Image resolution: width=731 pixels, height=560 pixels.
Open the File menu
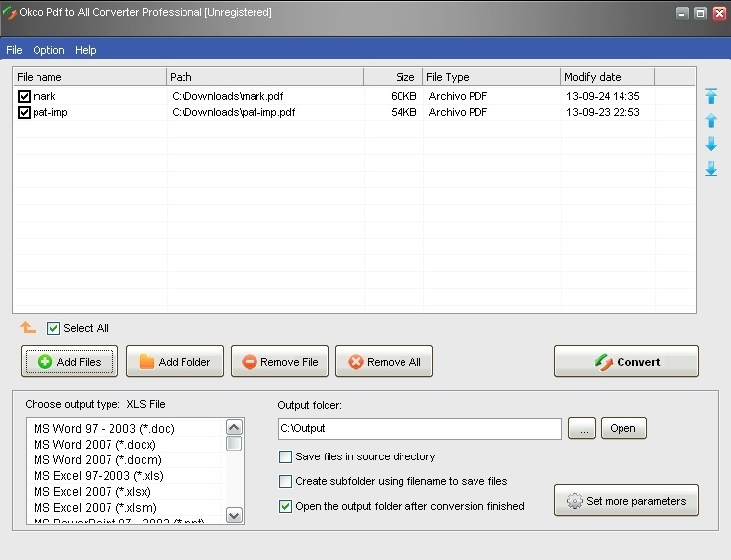(x=14, y=50)
